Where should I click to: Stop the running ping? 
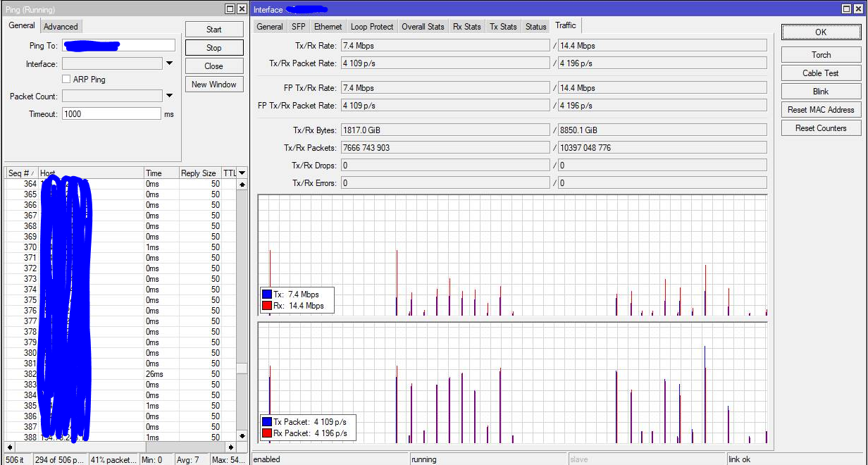pos(214,48)
